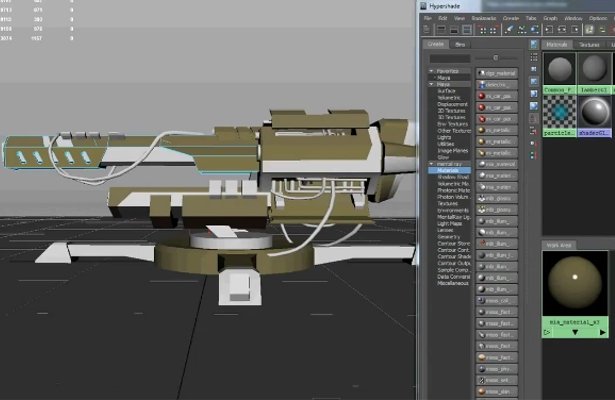Screen dimensions: 615x400
Task: Collapse the Maya tree section
Action: coord(431,84)
